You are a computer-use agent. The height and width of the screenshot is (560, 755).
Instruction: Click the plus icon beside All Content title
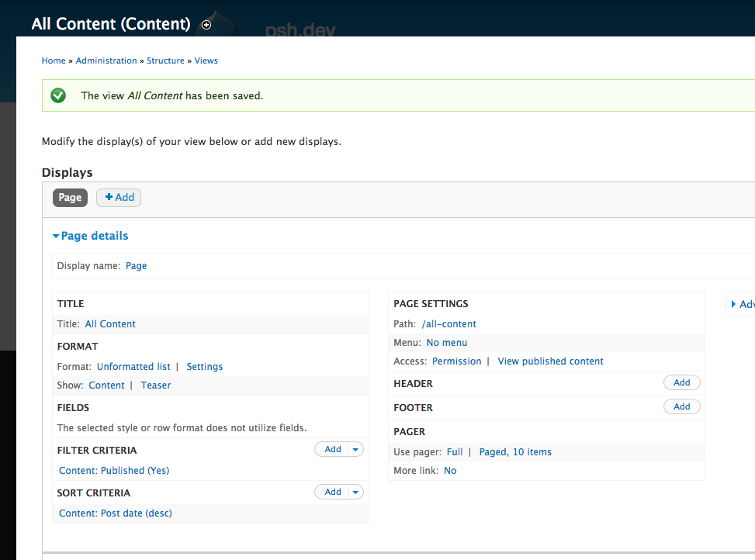point(206,25)
